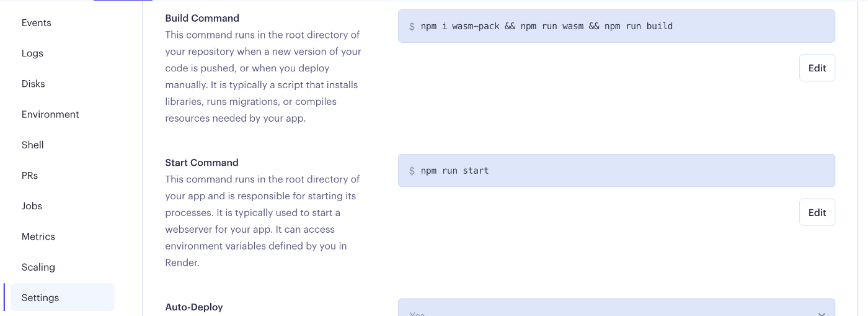Launch the Shell page
Screen dimensions: 868x316
coord(33,145)
